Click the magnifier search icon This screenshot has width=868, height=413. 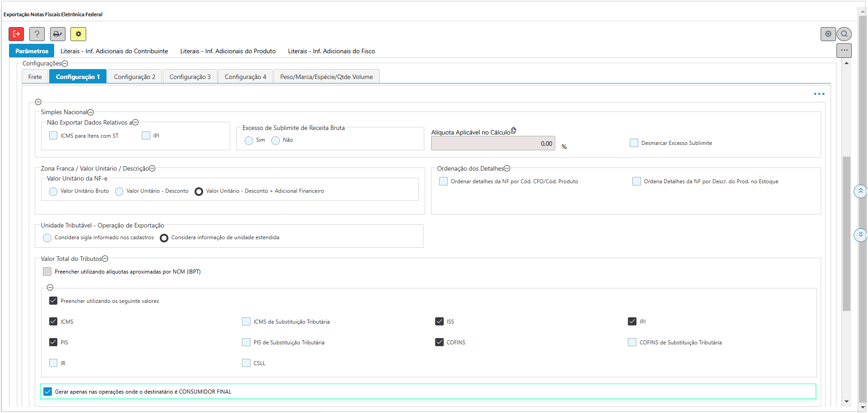844,34
